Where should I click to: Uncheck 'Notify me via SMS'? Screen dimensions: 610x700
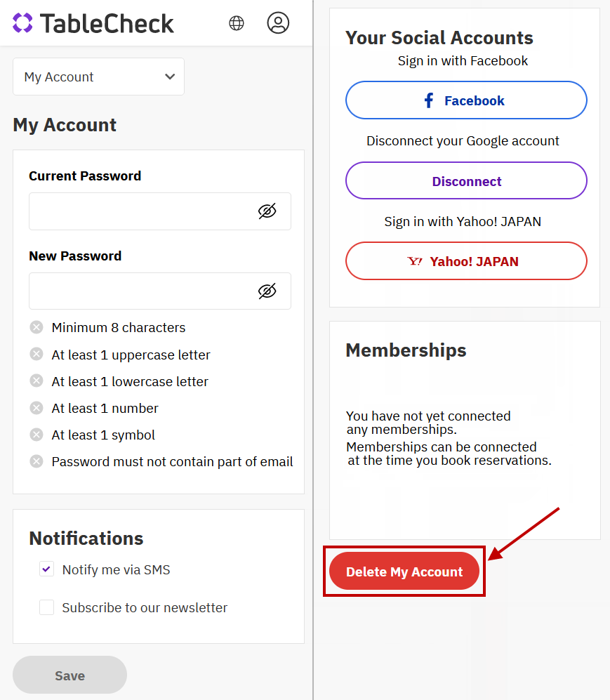(47, 569)
